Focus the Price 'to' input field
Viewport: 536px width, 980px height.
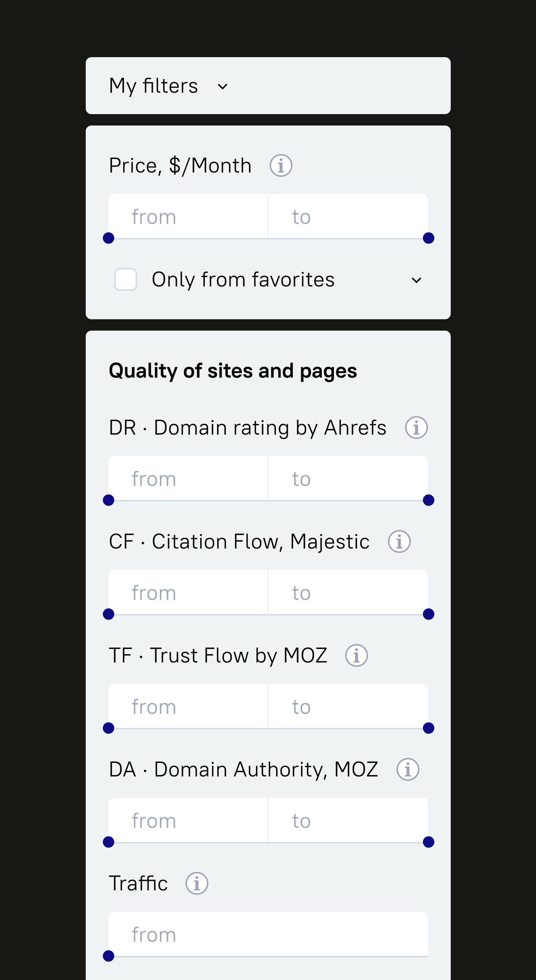[348, 216]
